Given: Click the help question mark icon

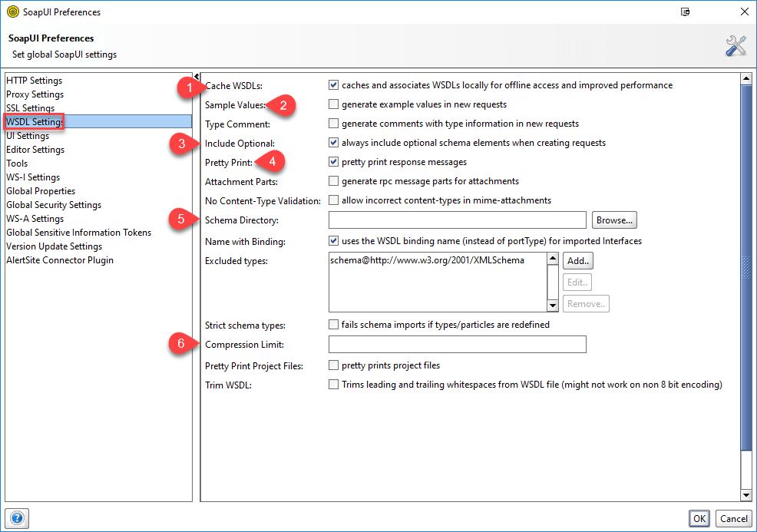Looking at the screenshot, I should tap(18, 518).
